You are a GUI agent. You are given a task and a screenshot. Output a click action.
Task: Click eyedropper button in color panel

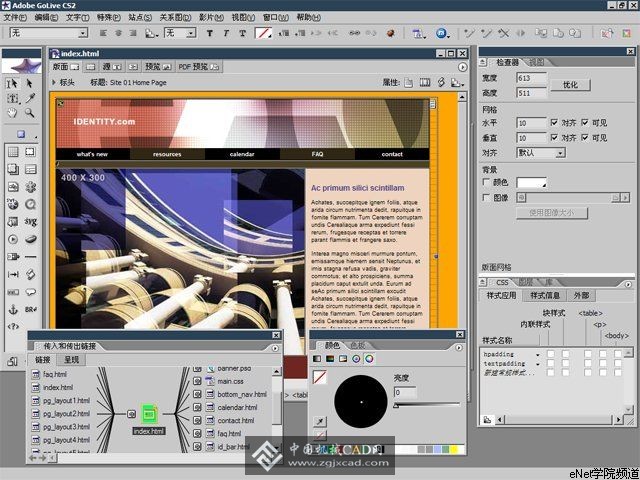pos(320,422)
